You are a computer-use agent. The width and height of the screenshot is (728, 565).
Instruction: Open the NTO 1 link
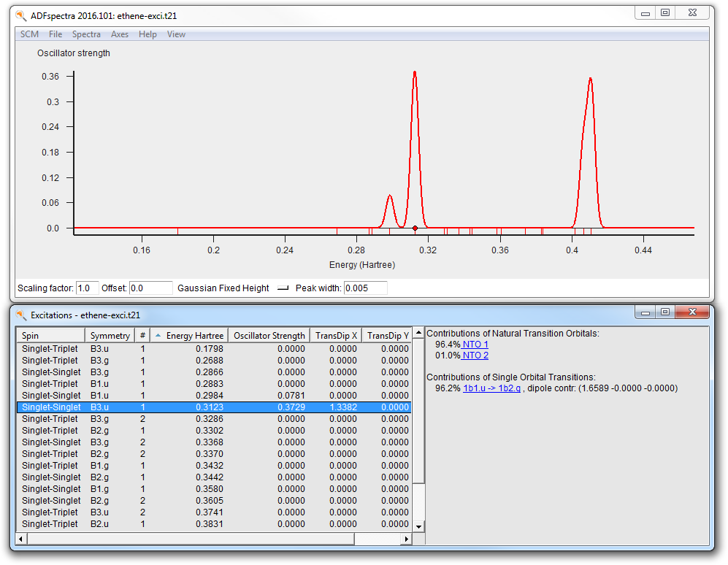(475, 345)
